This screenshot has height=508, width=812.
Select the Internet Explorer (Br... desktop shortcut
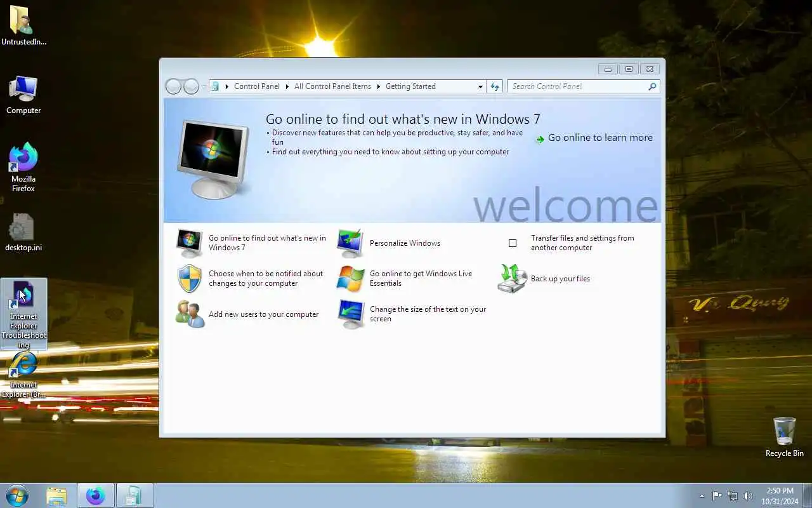tap(23, 375)
